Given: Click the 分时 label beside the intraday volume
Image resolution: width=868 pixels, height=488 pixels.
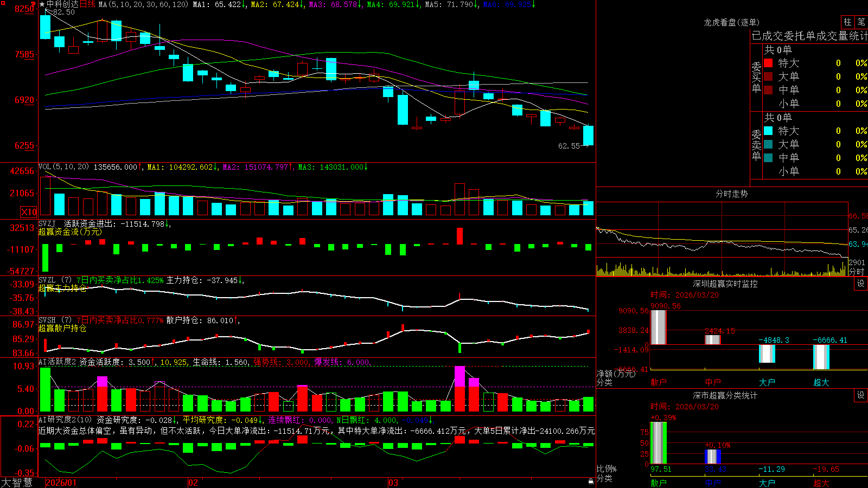Looking at the screenshot, I should tap(856, 272).
